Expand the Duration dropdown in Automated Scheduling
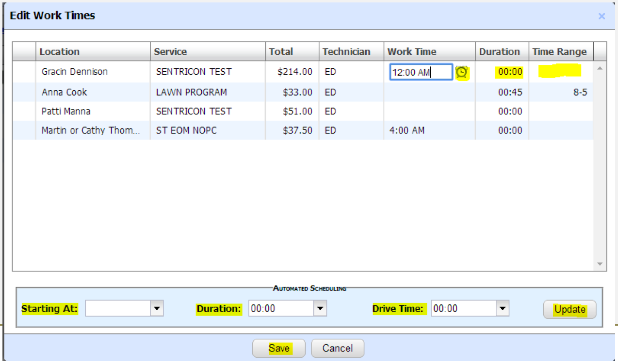618x364 pixels. click(x=320, y=309)
